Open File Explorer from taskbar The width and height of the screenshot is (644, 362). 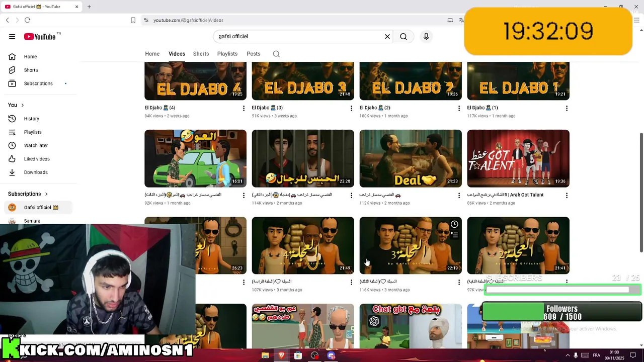coord(265,355)
